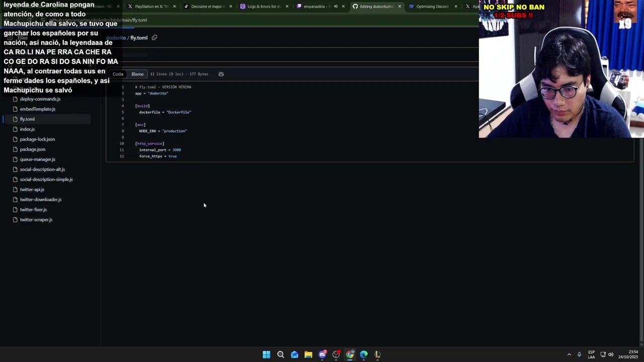Click line number 1 in code
Viewport: 644px width, 362px height.
(122, 87)
